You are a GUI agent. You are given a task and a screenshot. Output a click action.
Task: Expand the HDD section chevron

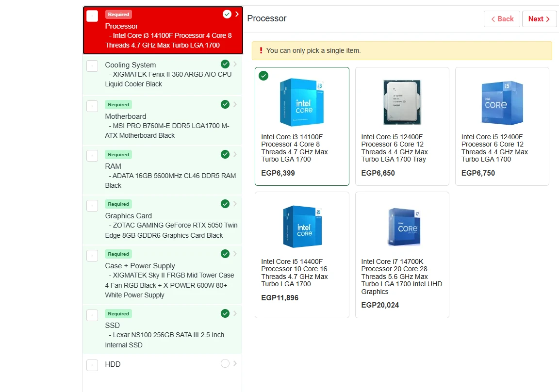[x=235, y=363]
